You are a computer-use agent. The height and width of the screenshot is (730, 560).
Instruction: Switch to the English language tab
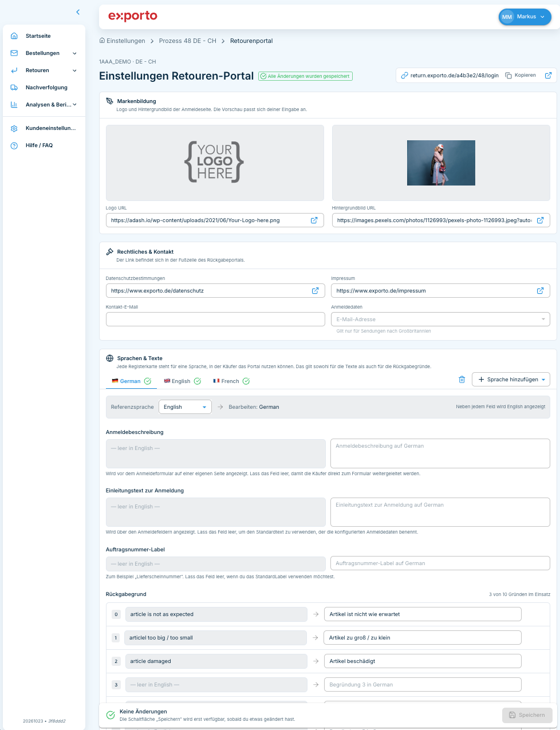(x=183, y=381)
